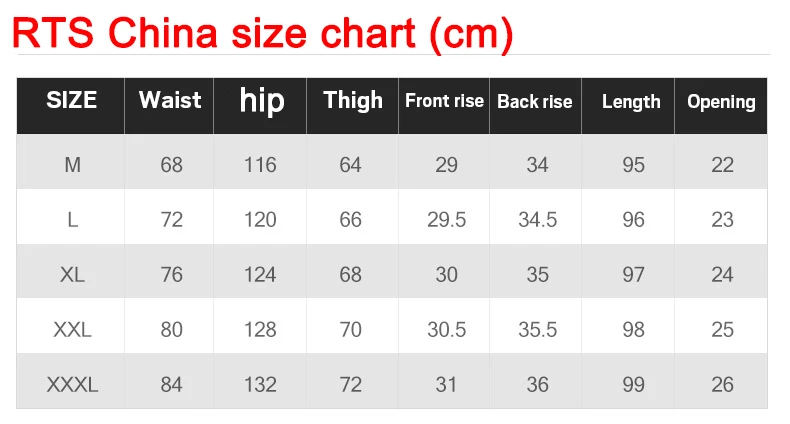Click the Back rise column header

point(535,101)
